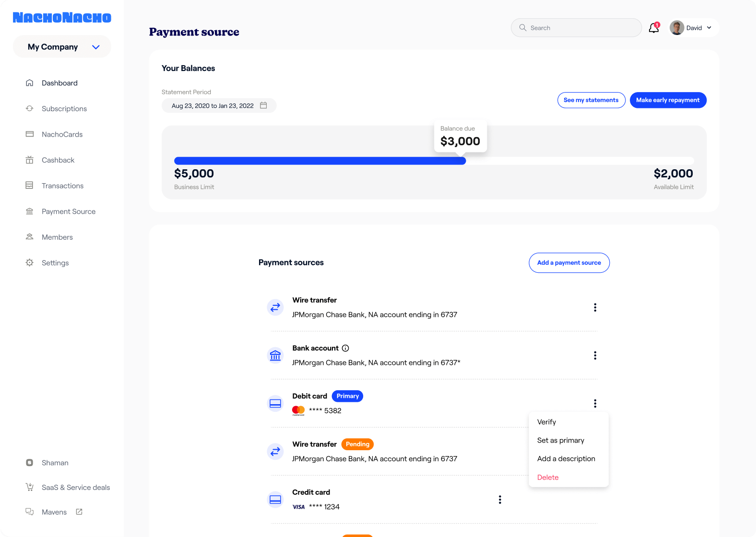Select Set as primary from the menu

560,440
